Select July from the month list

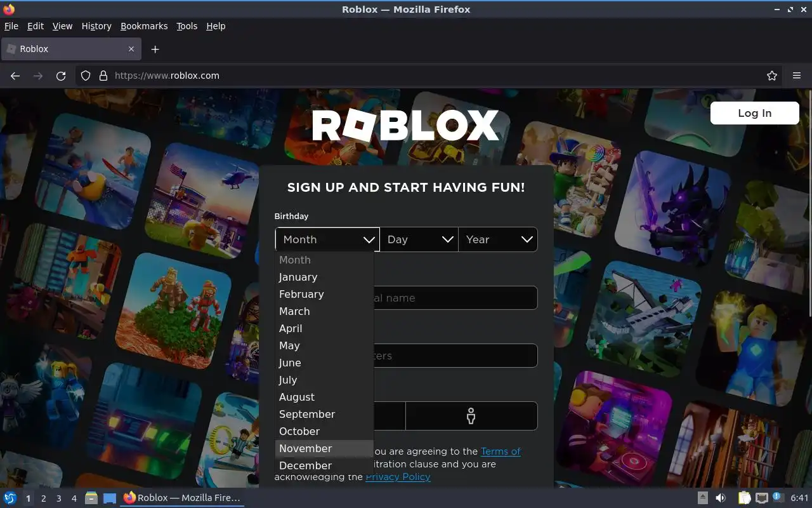pyautogui.click(x=324, y=380)
